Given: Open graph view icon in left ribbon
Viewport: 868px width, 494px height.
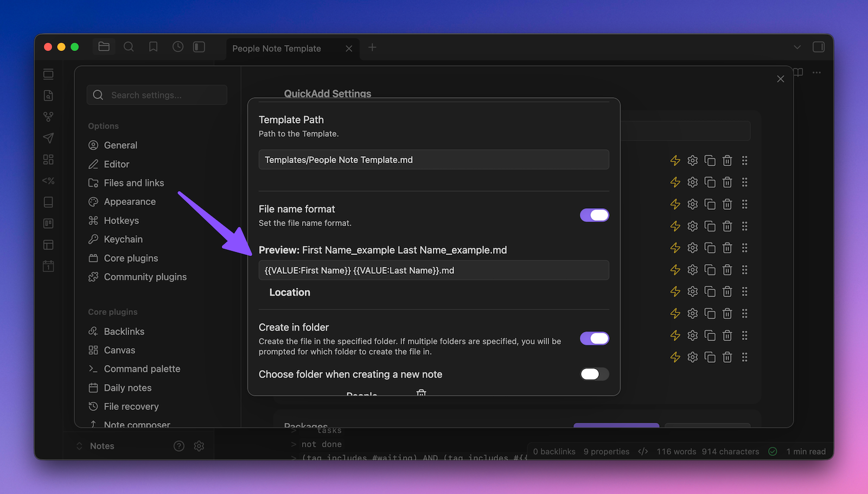Looking at the screenshot, I should click(x=48, y=117).
